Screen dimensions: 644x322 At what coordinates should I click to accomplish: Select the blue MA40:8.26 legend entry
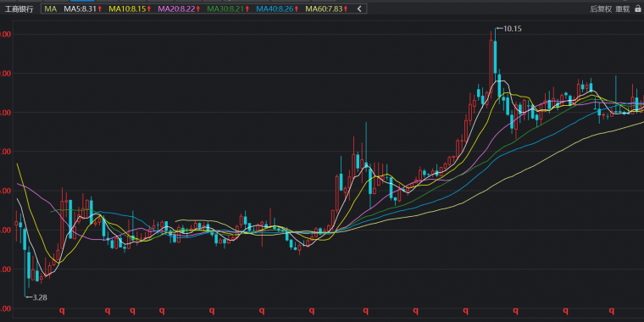(x=277, y=9)
